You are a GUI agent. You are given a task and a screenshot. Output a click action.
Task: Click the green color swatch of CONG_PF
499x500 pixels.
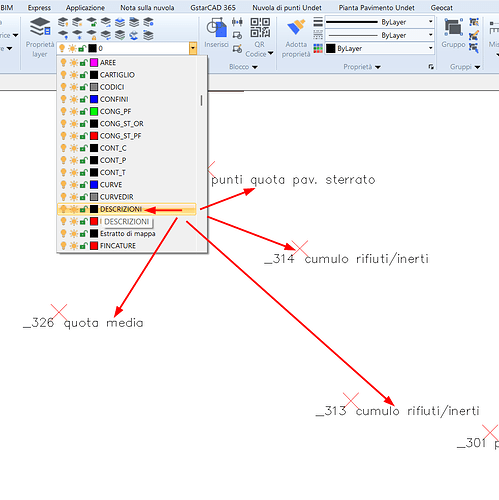click(x=94, y=111)
